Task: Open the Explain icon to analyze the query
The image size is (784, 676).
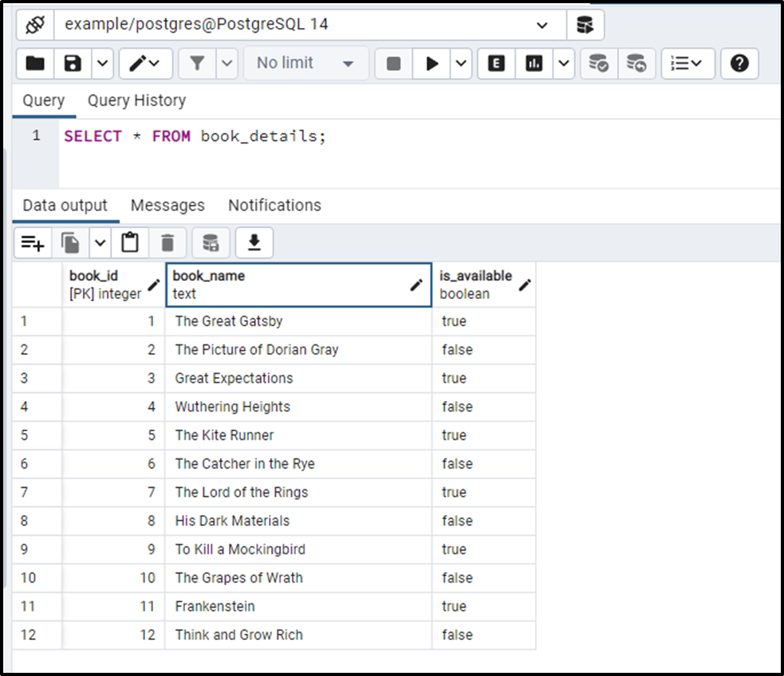Action: pyautogui.click(x=495, y=64)
